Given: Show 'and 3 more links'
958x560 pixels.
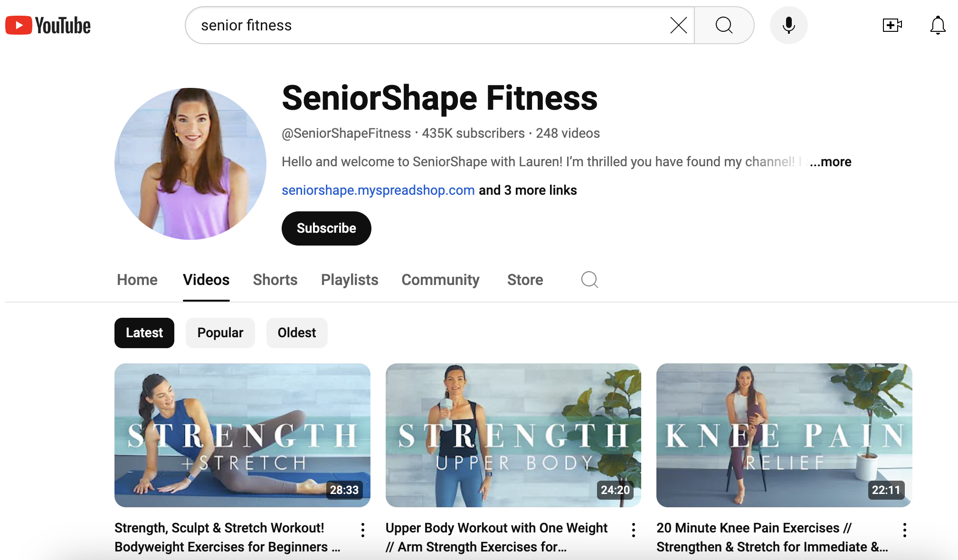Looking at the screenshot, I should 528,190.
